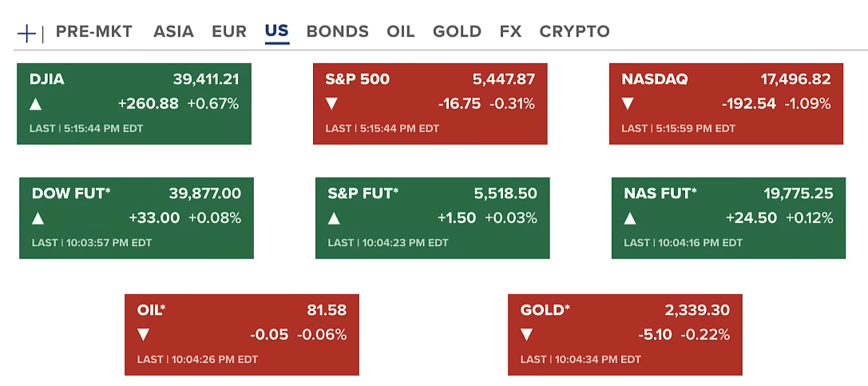The height and width of the screenshot is (386, 868).
Task: Click the plus icon left of PRE-MKT
Action: tap(26, 33)
